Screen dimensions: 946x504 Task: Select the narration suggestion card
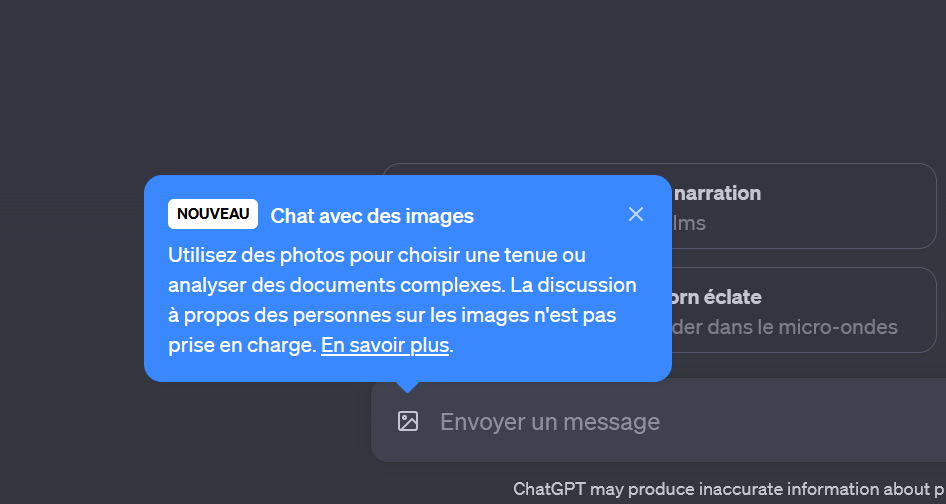click(800, 206)
